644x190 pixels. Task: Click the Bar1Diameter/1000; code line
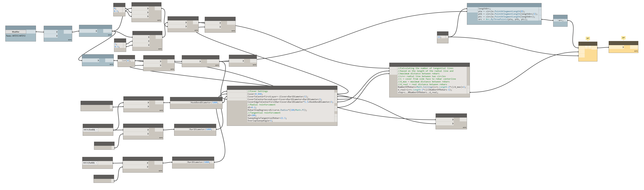pyautogui.click(x=200, y=129)
